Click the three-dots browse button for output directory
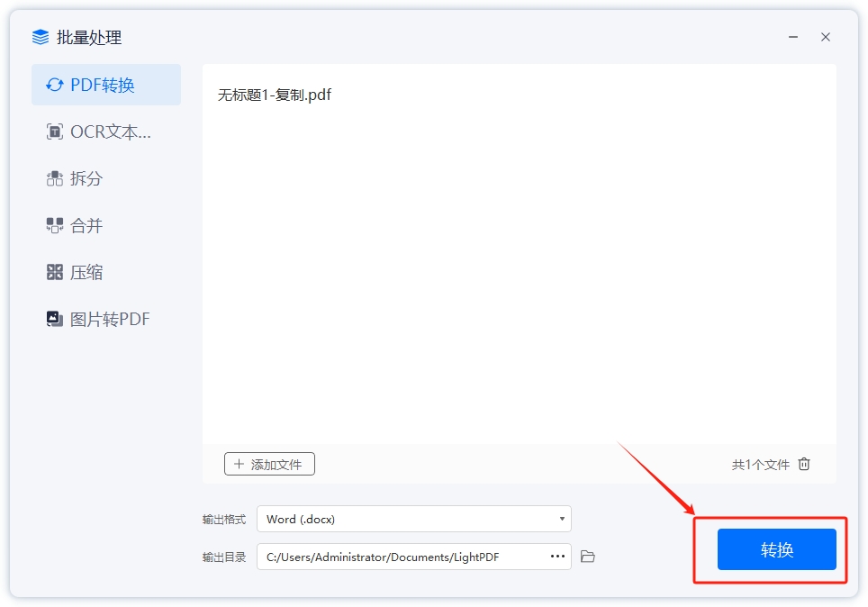 [x=557, y=557]
